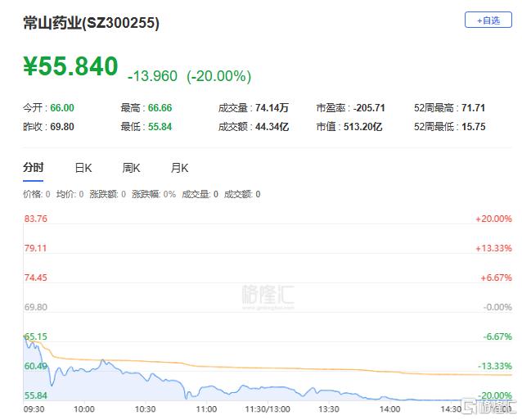Viewport: 522px width, 420px height.
Task: Click the 10:30 time label
Action: pyautogui.click(x=145, y=409)
